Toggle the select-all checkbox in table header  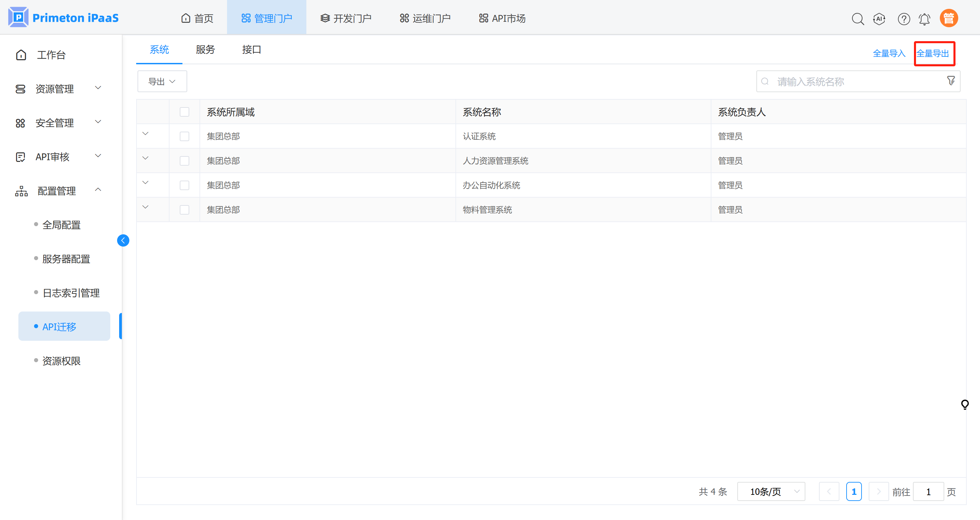tap(184, 112)
